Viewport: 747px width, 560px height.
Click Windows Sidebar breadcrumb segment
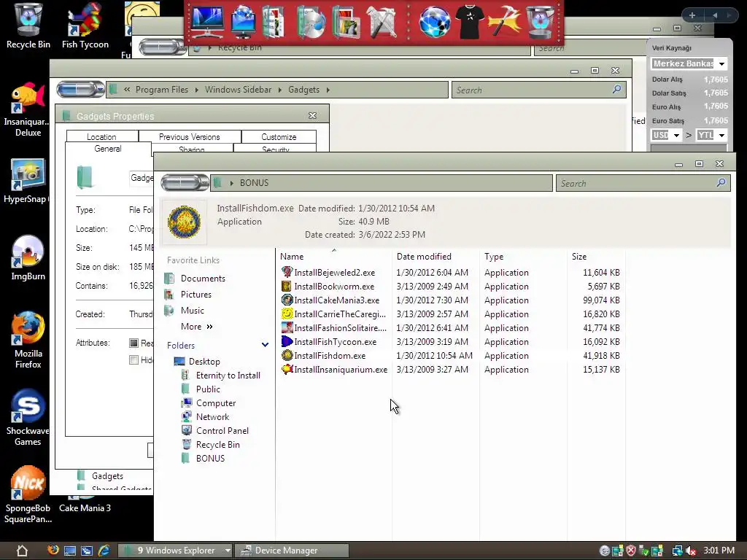coord(238,90)
